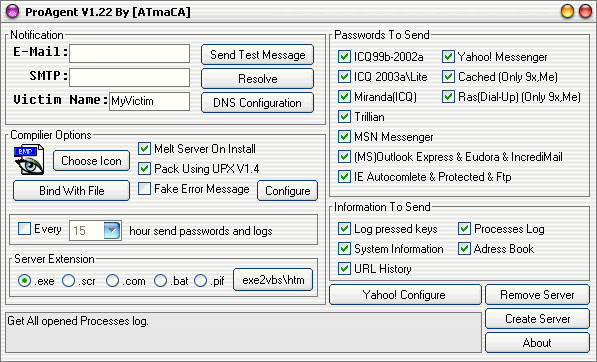Click the "Get All opened Processes log." text

coord(78,321)
